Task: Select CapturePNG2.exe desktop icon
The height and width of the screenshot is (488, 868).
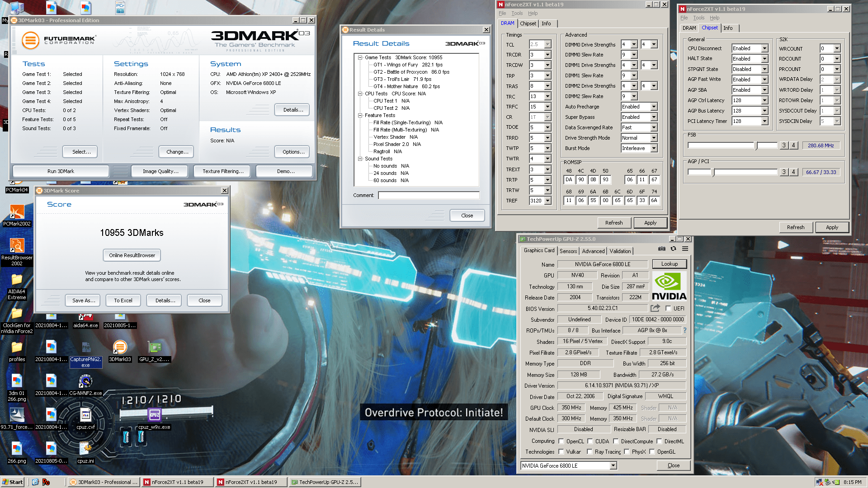Action: tap(86, 354)
